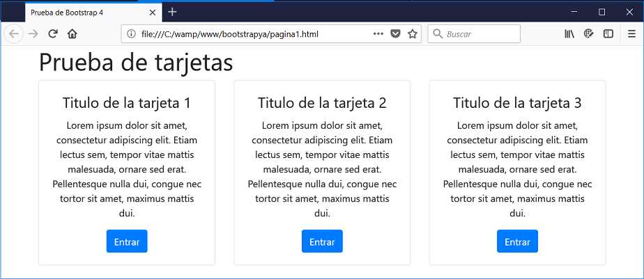The width and height of the screenshot is (644, 279).
Task: Click the Lorem ipsum paragraph in card 2
Action: (x=323, y=169)
